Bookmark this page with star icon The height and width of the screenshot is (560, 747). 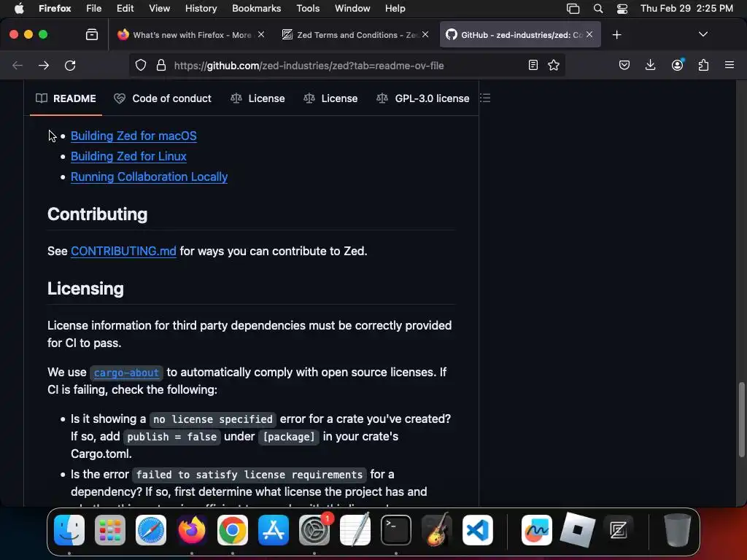click(554, 65)
